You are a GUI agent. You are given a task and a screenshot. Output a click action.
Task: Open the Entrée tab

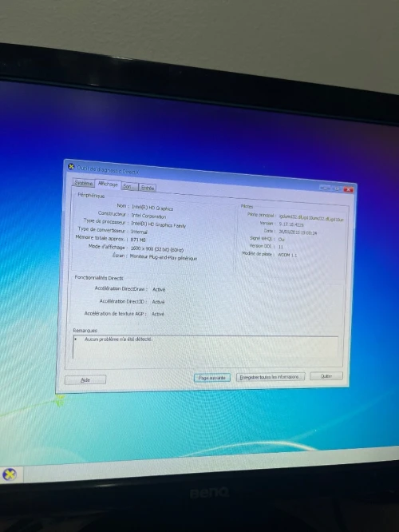tap(147, 188)
